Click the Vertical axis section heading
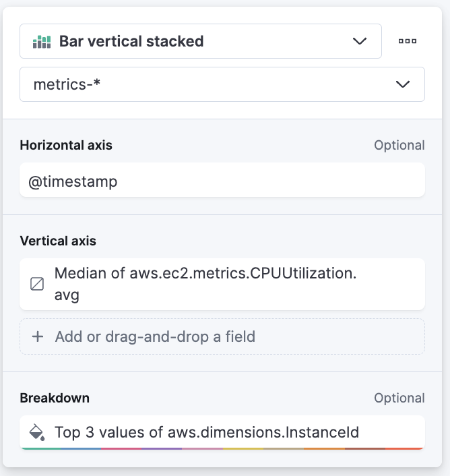This screenshot has height=476, width=450. [58, 241]
